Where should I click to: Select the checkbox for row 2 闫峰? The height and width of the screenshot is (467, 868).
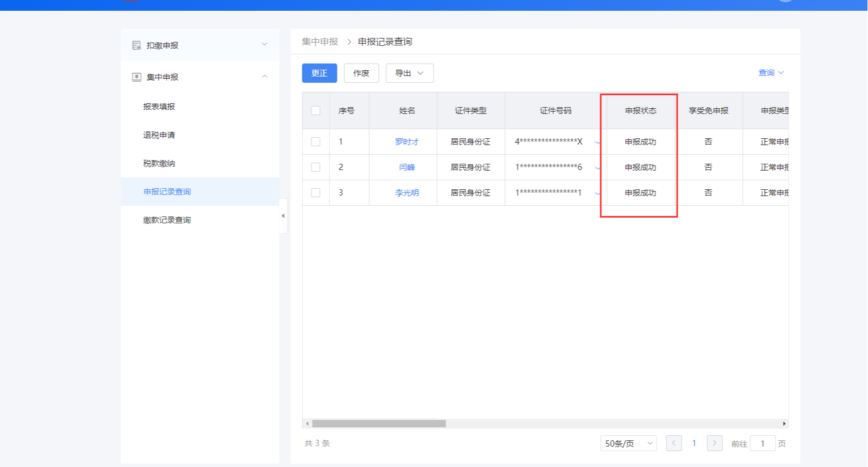(316, 167)
